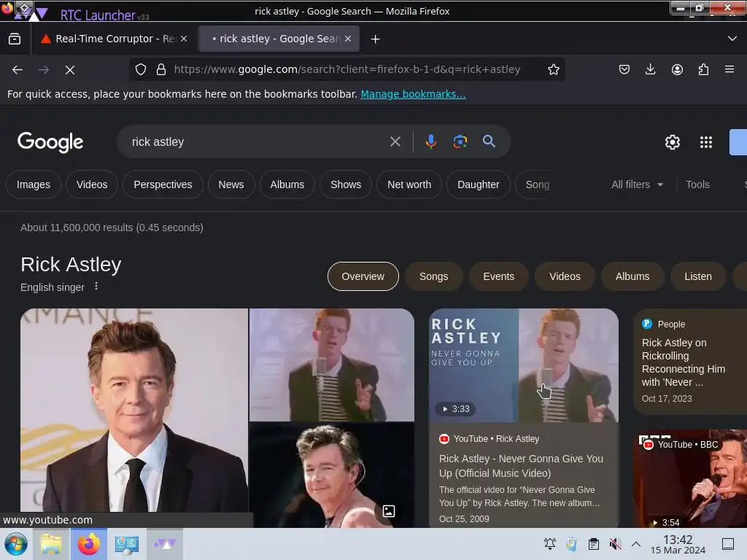The width and height of the screenshot is (747, 560).
Task: Expand hidden system tray icons arrow
Action: pos(636,544)
